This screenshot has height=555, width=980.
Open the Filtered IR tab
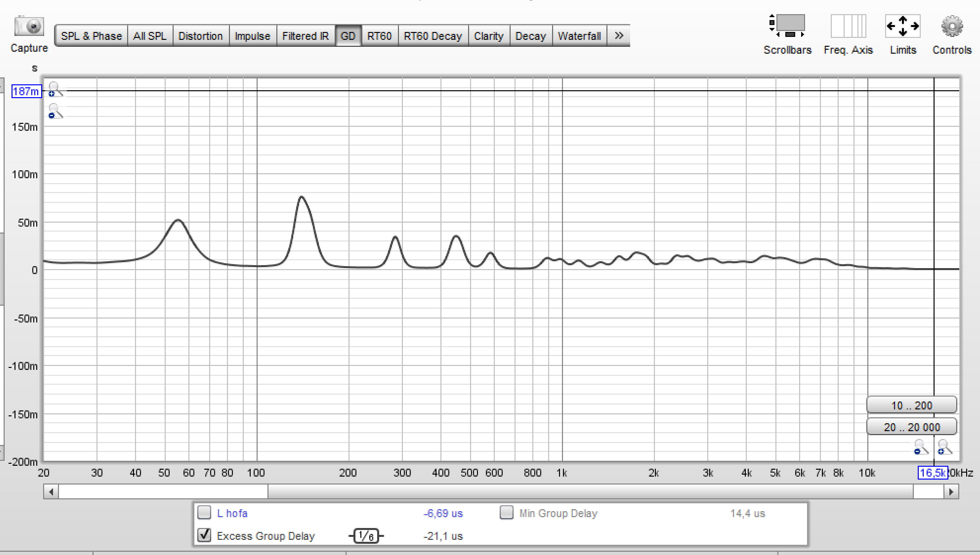305,36
